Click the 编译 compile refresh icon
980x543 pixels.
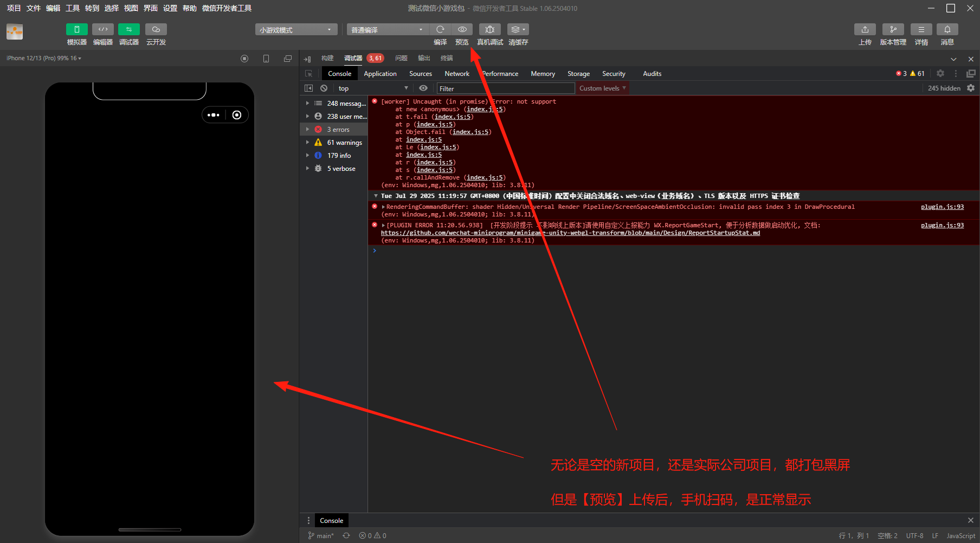(440, 29)
